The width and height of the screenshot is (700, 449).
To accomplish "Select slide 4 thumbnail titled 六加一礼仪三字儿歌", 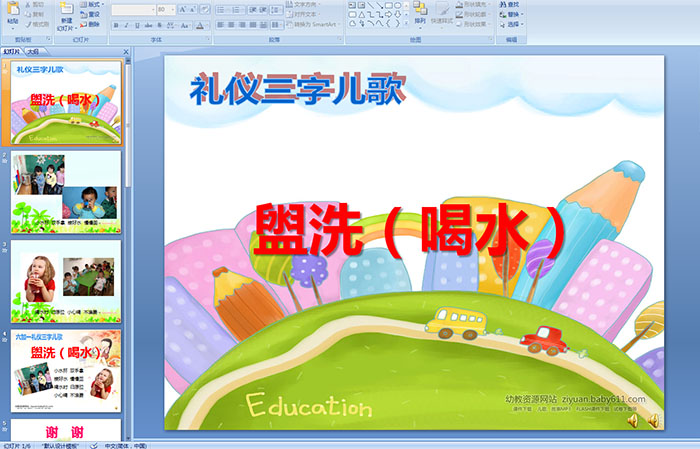I will 66,371.
